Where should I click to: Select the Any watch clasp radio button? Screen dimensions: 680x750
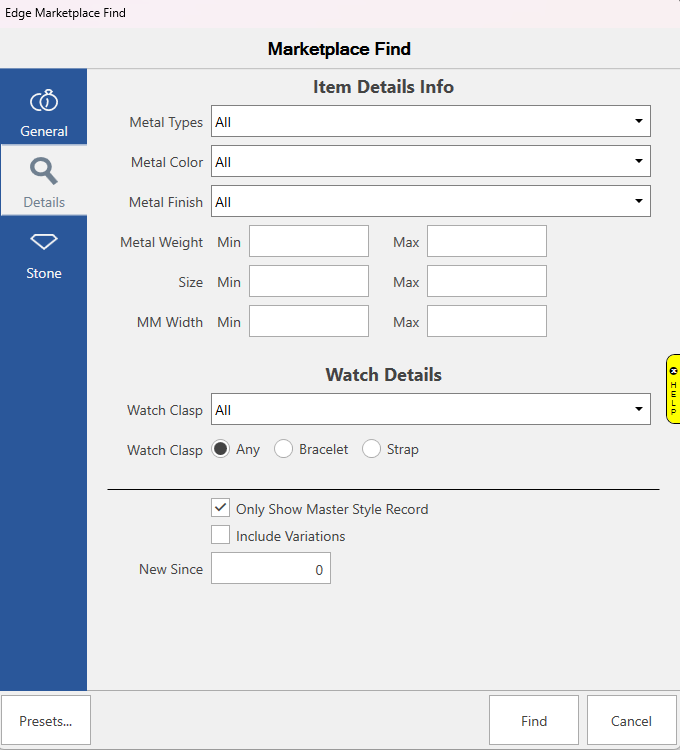point(221,450)
